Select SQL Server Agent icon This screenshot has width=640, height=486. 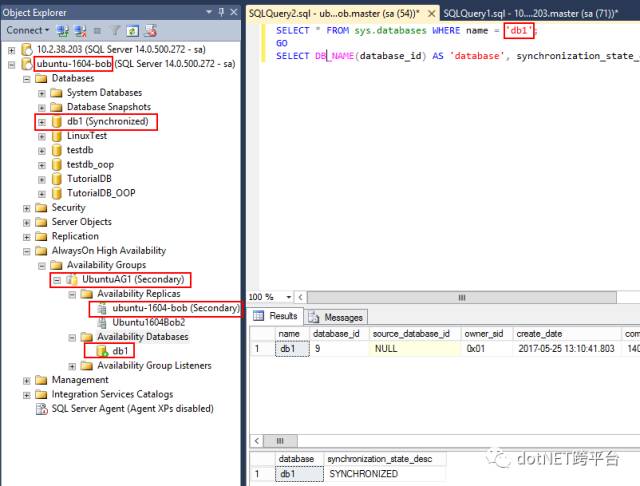click(42, 409)
